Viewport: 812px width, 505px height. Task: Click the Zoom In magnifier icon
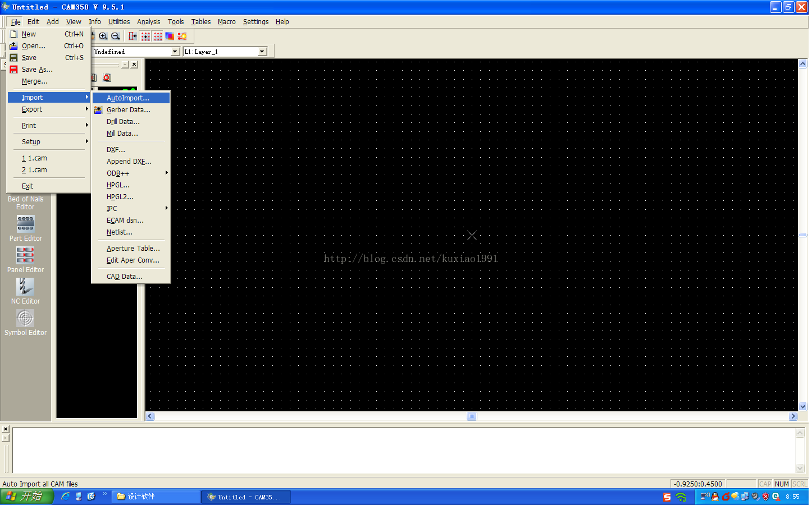[103, 36]
